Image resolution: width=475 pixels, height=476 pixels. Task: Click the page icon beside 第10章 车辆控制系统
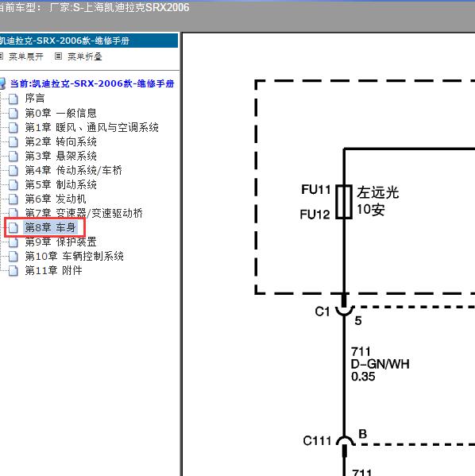(13, 256)
